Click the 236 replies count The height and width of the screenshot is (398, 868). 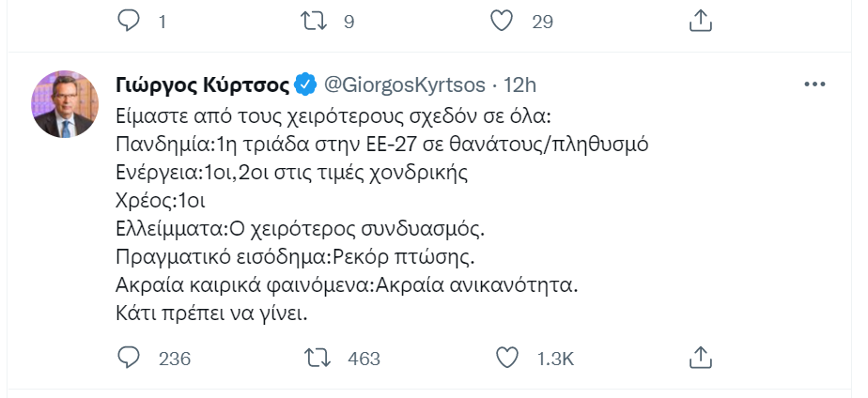click(x=175, y=360)
